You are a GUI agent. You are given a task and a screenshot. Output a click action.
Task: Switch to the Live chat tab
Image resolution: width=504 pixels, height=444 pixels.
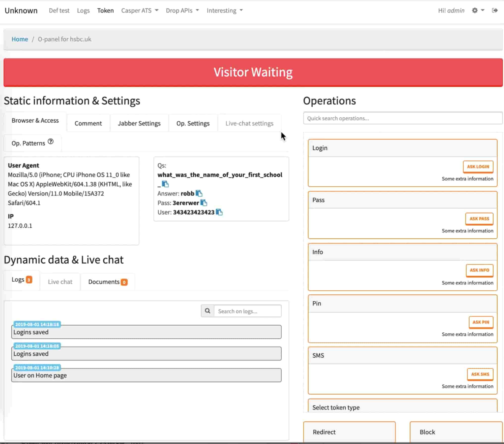point(60,282)
